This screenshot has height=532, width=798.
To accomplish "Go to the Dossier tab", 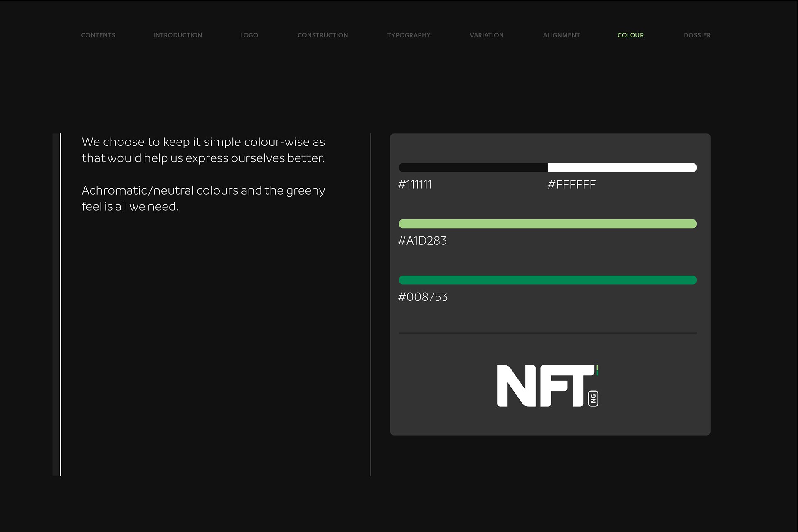I will pos(697,35).
